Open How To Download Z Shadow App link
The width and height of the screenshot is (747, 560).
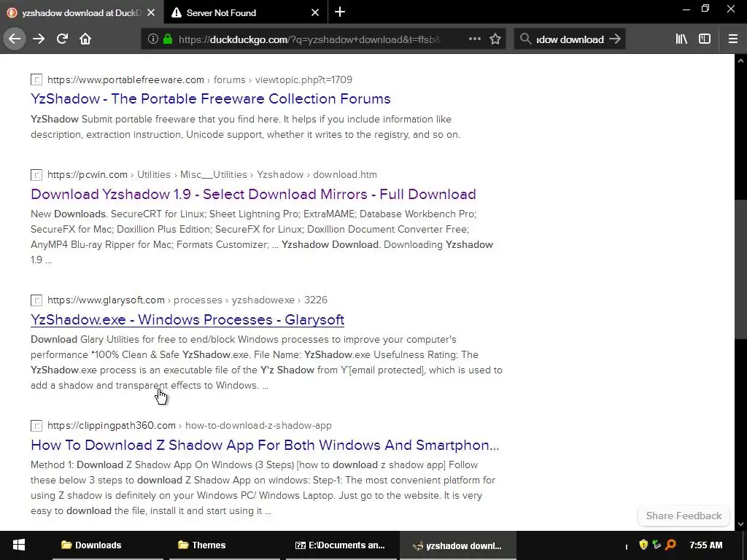tap(265, 445)
